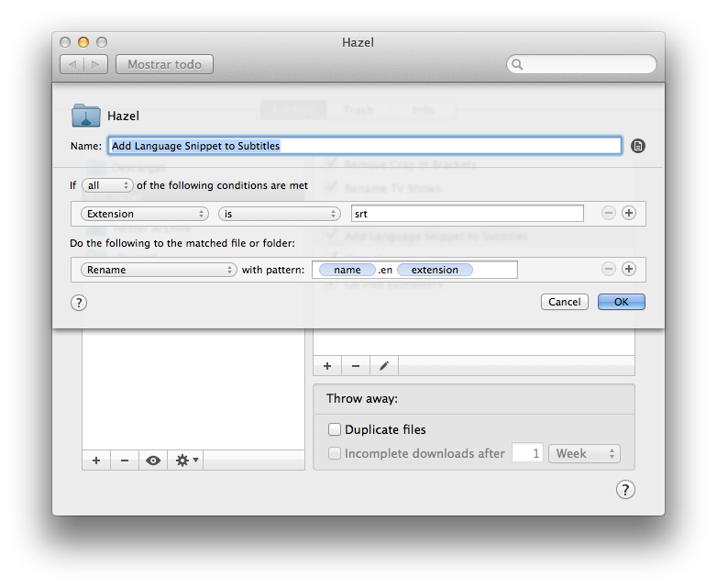The height and width of the screenshot is (588, 717).
Task: Add a condition after the Extension row
Action: [629, 213]
